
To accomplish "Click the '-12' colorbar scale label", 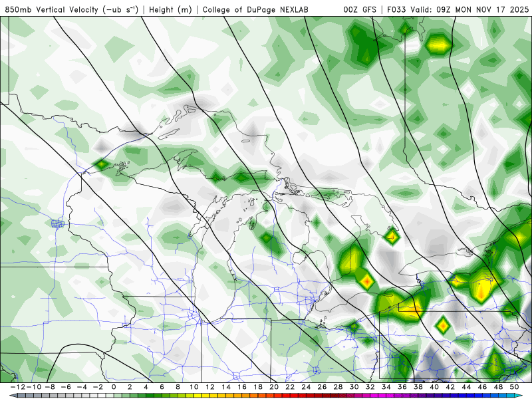I will coord(17,387).
